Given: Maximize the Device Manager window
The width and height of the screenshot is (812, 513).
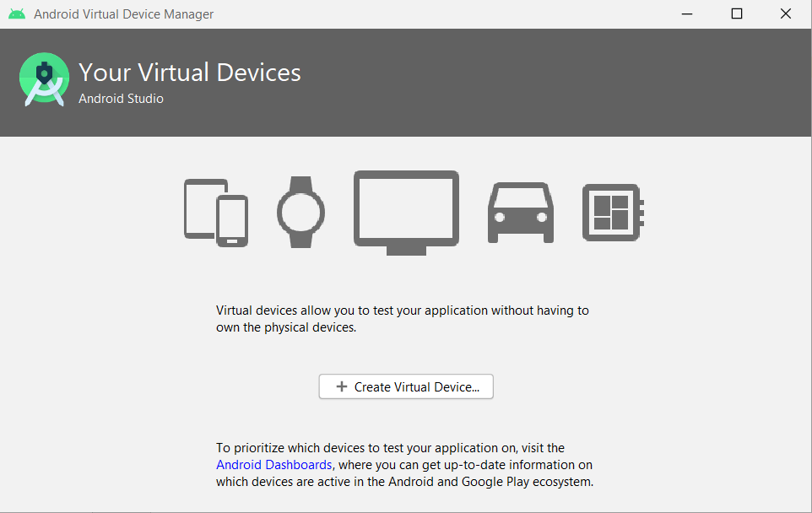Looking at the screenshot, I should [736, 14].
